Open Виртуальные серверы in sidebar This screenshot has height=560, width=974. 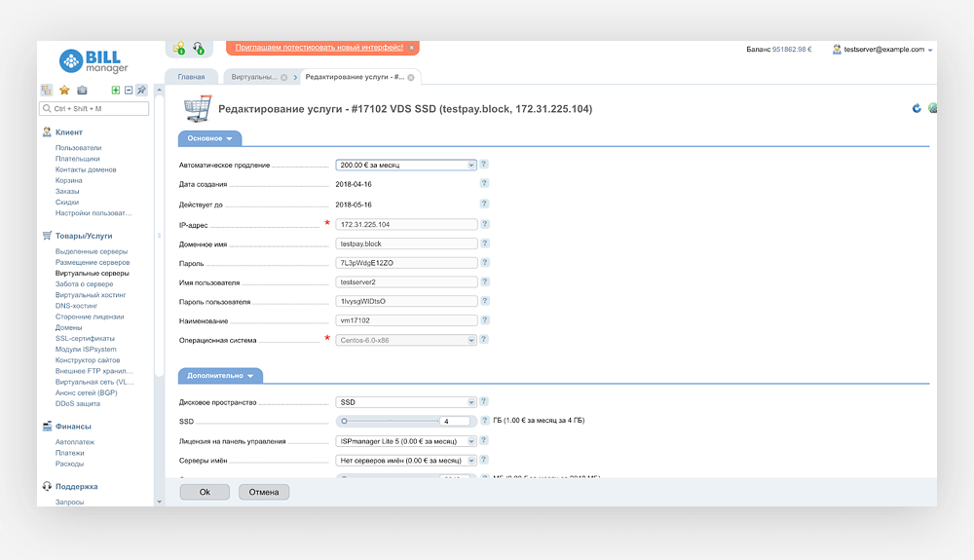tap(92, 273)
